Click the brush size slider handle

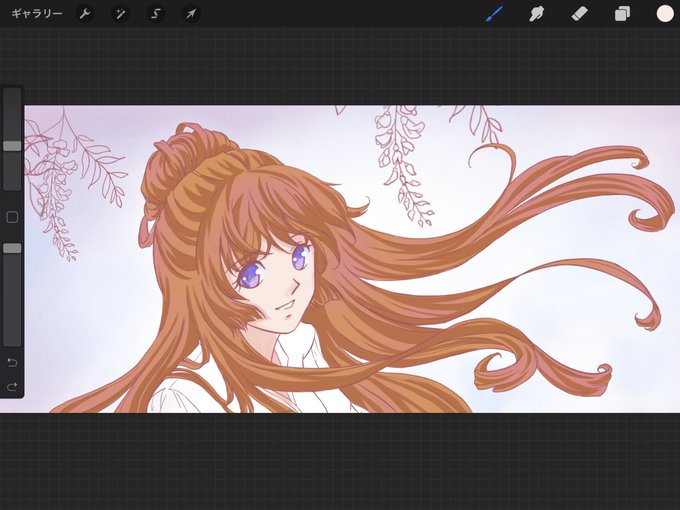pyautogui.click(x=12, y=146)
